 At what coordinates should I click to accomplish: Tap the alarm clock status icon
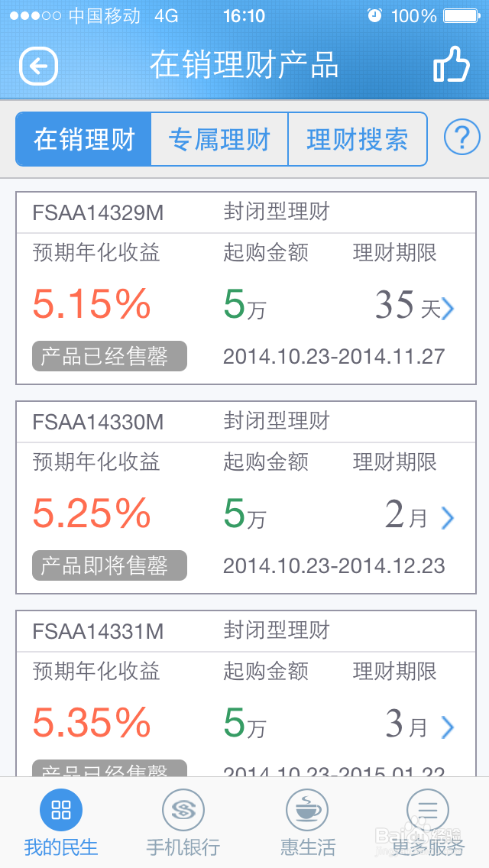(375, 15)
